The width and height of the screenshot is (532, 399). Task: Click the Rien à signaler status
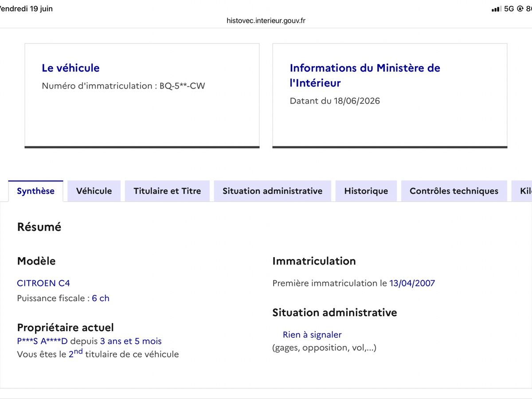tap(312, 335)
